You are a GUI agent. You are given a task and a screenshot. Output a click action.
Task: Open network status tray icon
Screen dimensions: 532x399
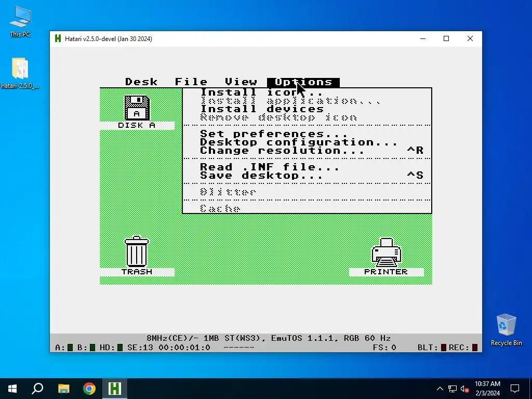453,389
